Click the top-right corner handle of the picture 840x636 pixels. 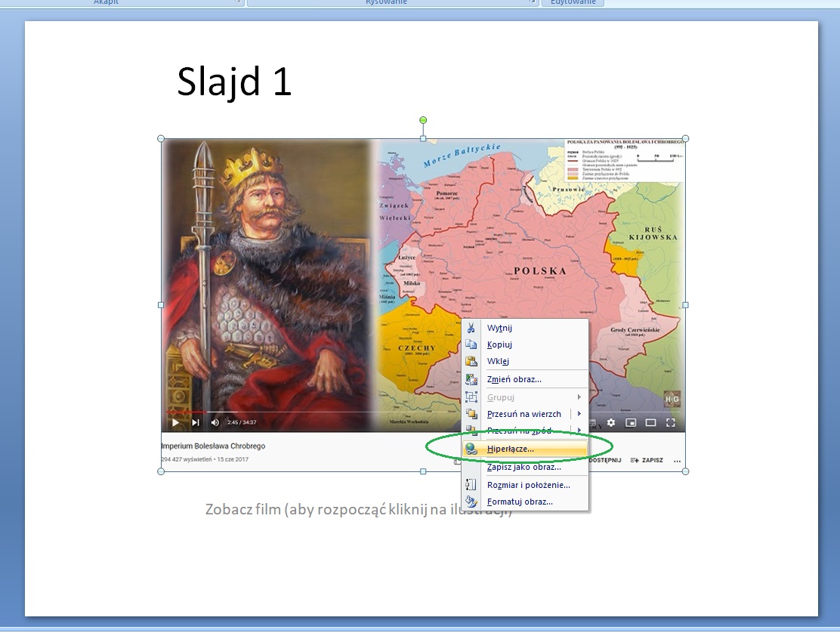pyautogui.click(x=685, y=139)
